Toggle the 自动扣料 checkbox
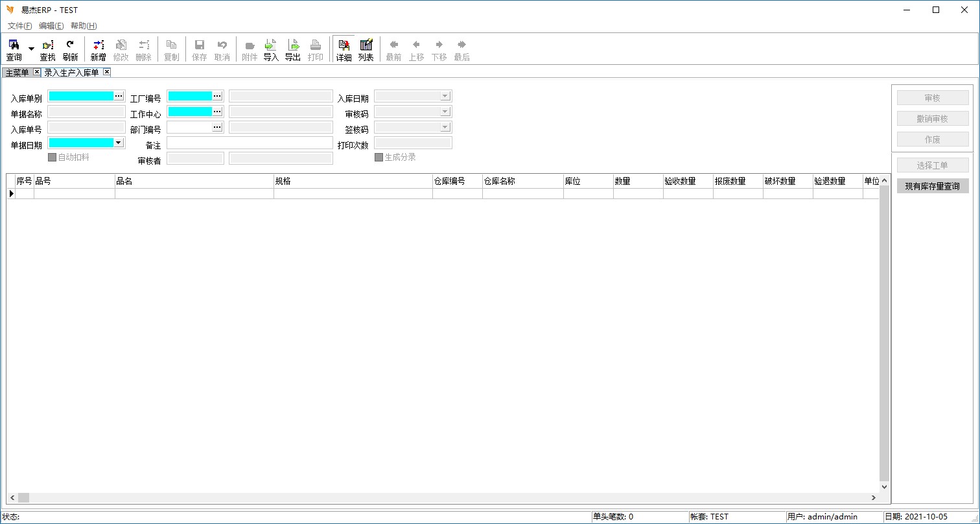This screenshot has width=980, height=524. 52,157
